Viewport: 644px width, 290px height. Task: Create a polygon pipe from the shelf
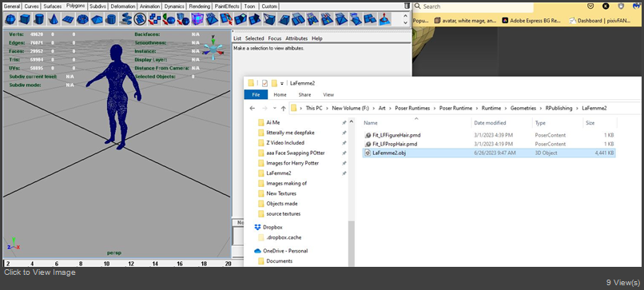(111, 19)
